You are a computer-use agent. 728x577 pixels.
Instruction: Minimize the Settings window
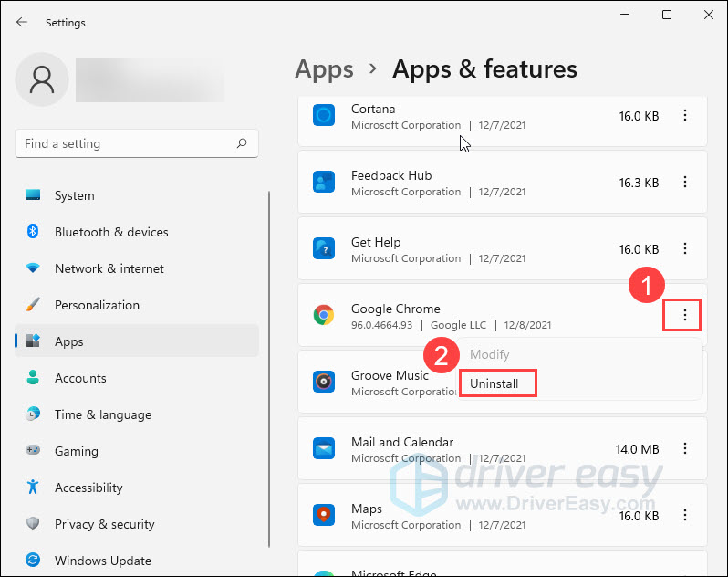[625, 15]
